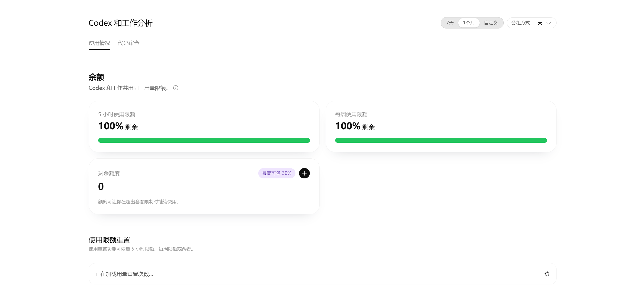This screenshot has width=644, height=288.
Task: Click the 最高可省 30% purple badge
Action: [277, 173]
